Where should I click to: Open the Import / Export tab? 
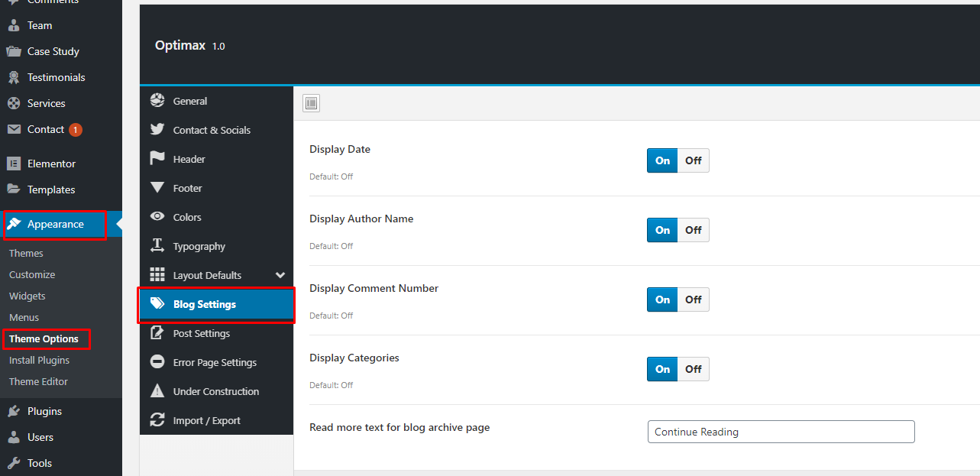pyautogui.click(x=217, y=420)
